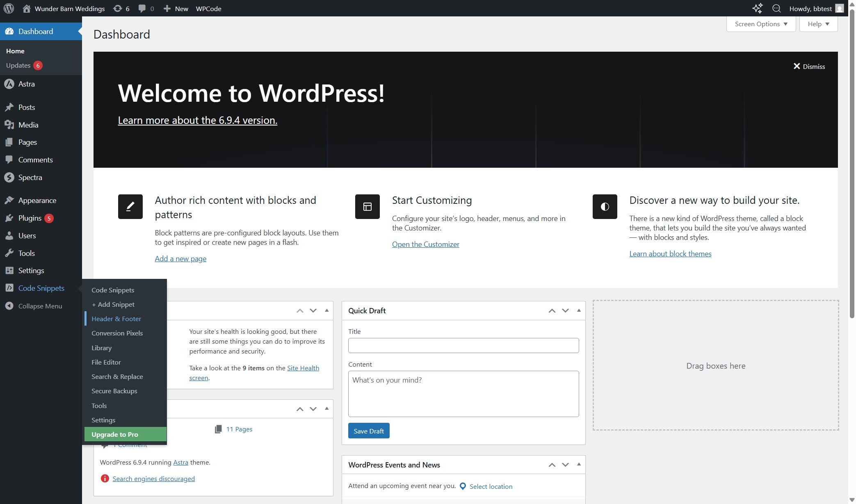
Task: Dismiss the Welcome to WordPress panel
Action: [809, 66]
